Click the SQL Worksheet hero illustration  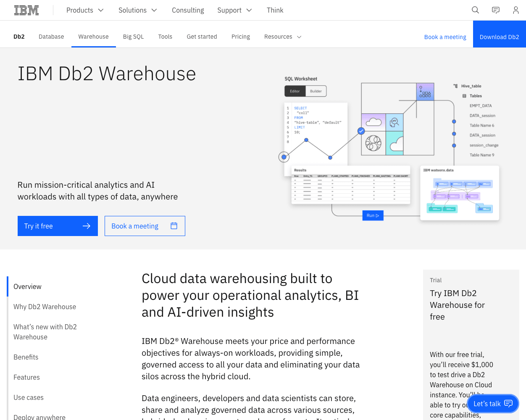(389, 149)
